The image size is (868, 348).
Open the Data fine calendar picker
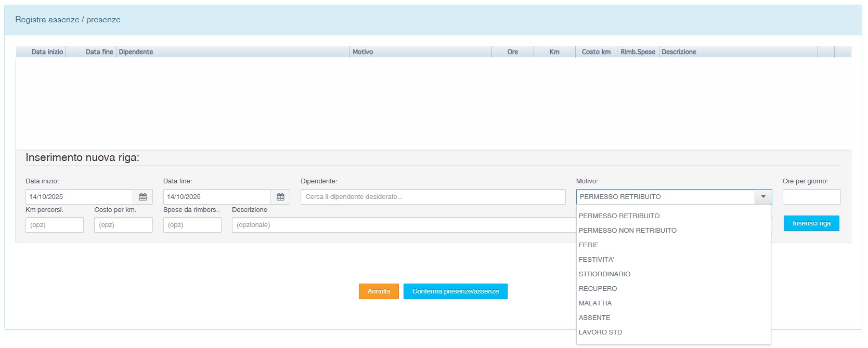[x=280, y=197]
